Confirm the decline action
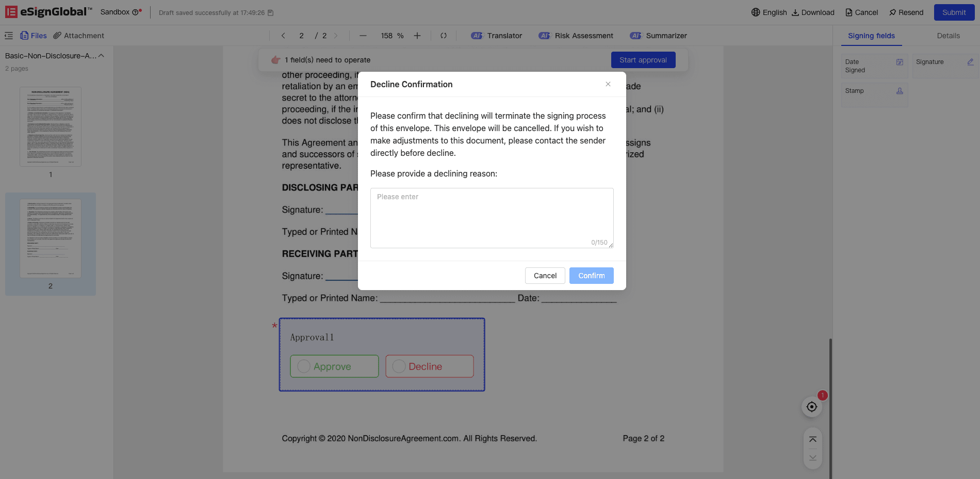This screenshot has height=479, width=980. [591, 276]
